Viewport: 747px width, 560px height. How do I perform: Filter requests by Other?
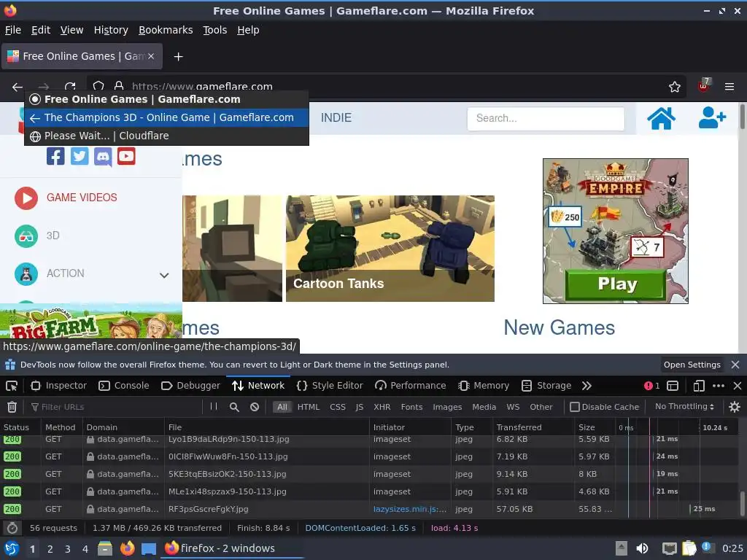pos(541,407)
